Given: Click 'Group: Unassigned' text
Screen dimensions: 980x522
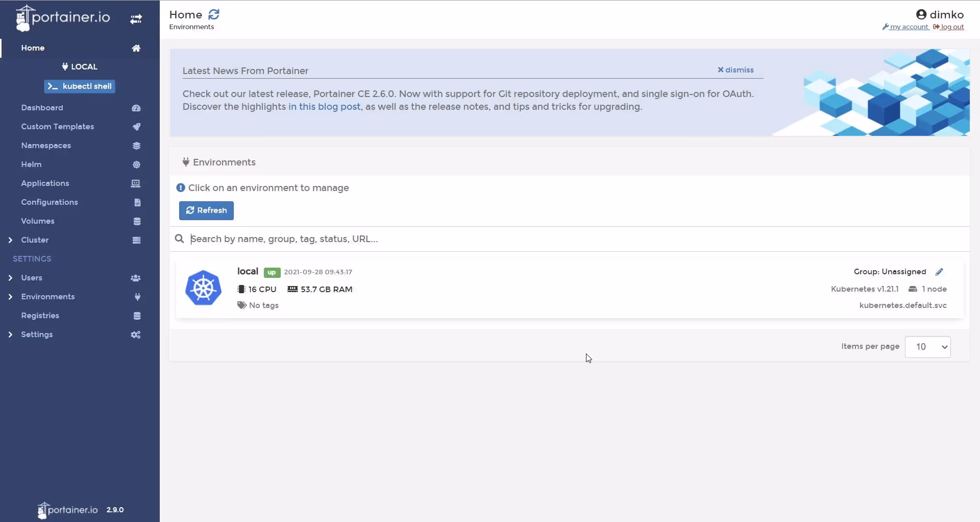Looking at the screenshot, I should click(890, 272).
